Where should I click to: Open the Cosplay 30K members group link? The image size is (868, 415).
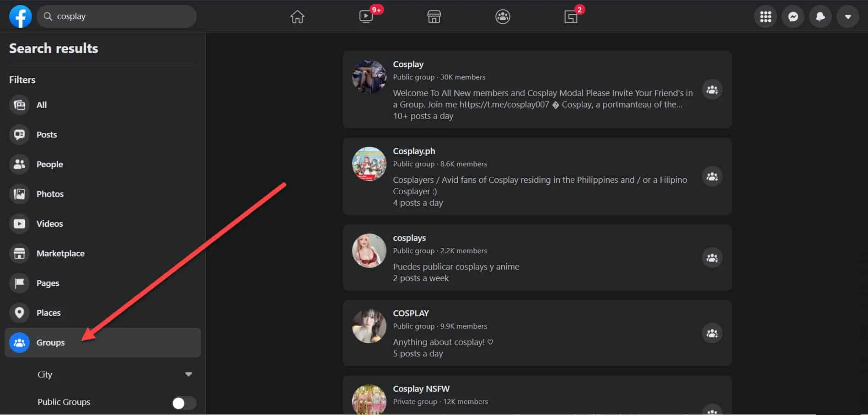[408, 64]
